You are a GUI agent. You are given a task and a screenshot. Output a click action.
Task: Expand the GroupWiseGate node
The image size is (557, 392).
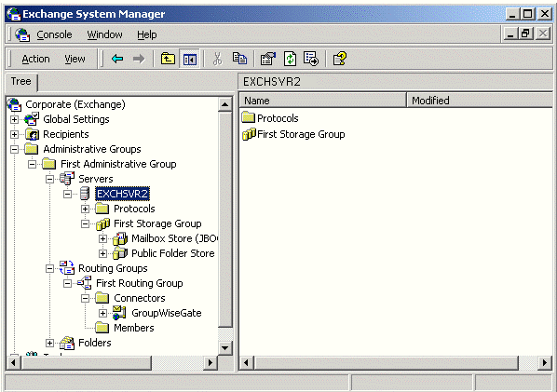point(103,314)
